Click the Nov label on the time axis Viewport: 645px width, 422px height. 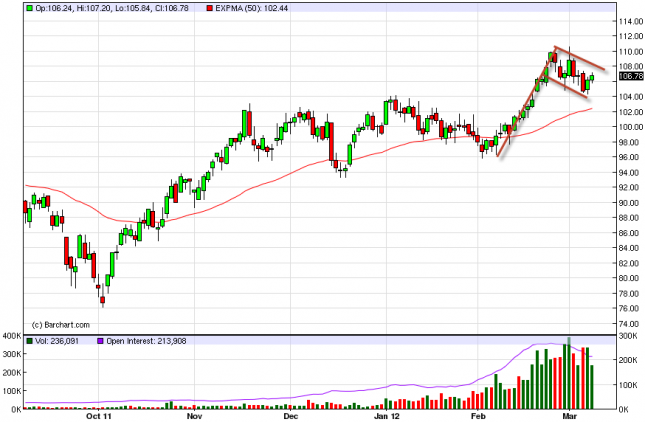[x=195, y=416]
